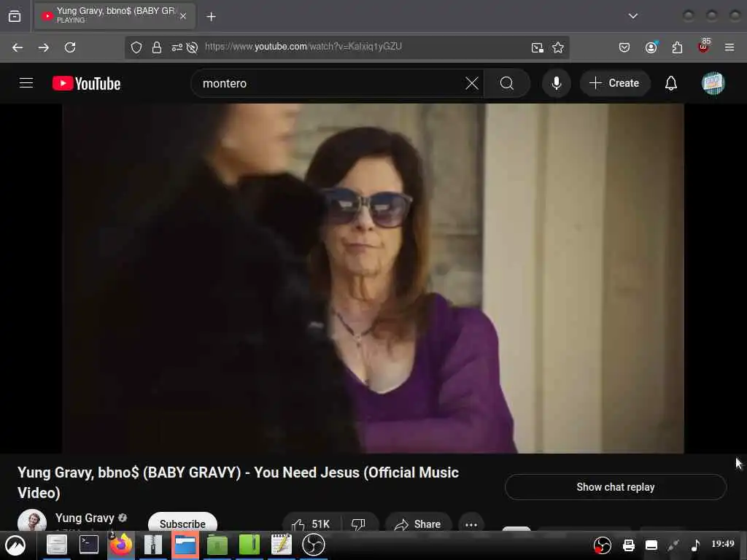Like the video showing 51K
Viewport: 747px width, 560px height.
[x=311, y=524]
